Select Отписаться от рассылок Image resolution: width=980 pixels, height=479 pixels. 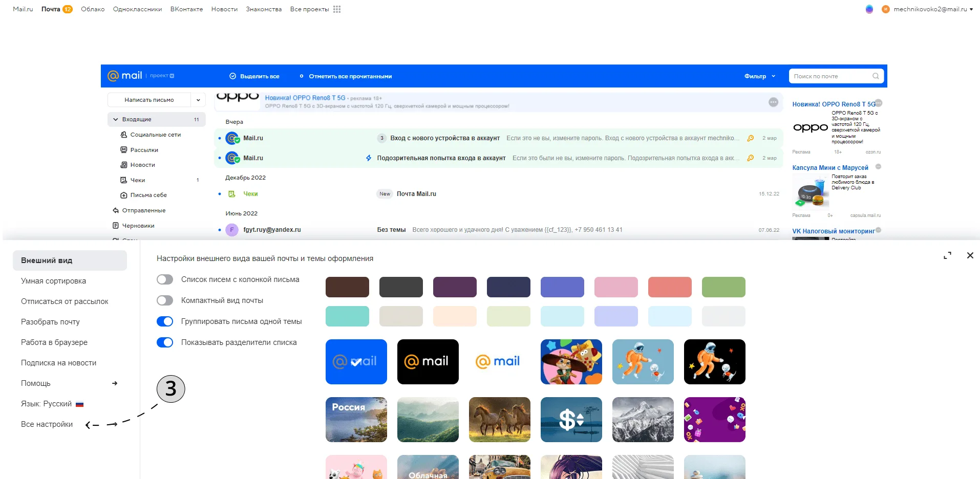(65, 301)
